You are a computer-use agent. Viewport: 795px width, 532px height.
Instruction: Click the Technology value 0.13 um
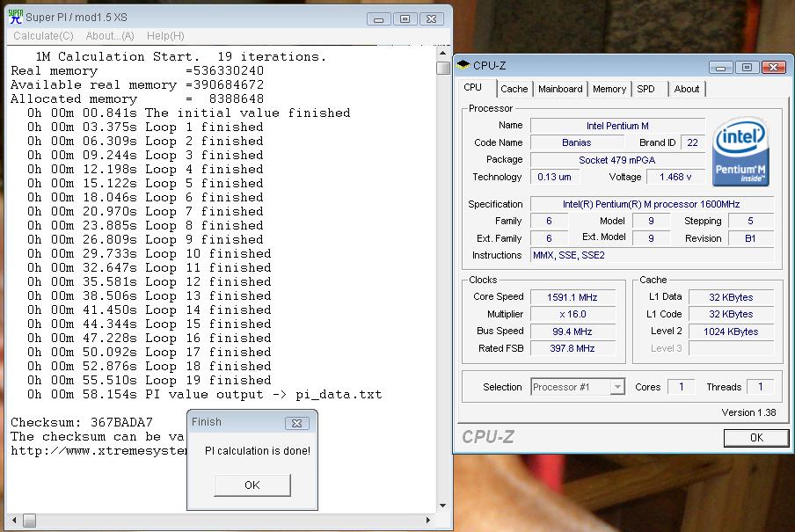coord(554,177)
